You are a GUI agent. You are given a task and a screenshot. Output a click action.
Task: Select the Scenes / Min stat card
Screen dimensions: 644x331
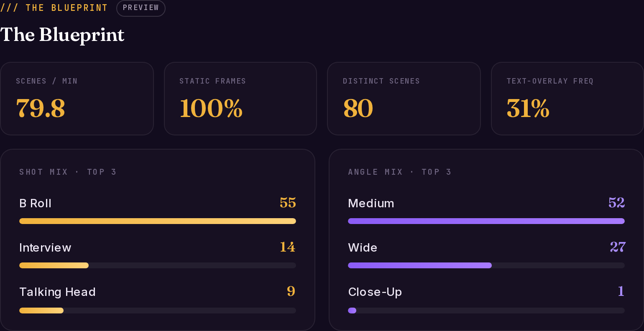pos(77,99)
